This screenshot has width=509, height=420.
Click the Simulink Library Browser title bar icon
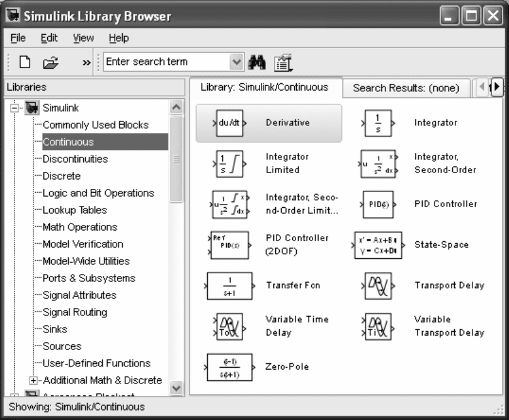click(13, 15)
